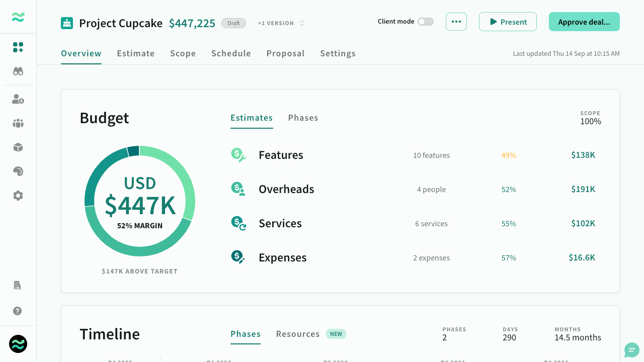Click the $191K Overheads amount
This screenshot has width=644, height=362.
coord(583,189)
